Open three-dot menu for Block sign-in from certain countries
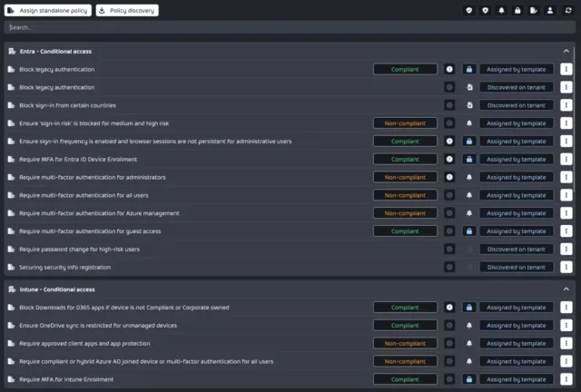The image size is (581, 392). pos(566,105)
